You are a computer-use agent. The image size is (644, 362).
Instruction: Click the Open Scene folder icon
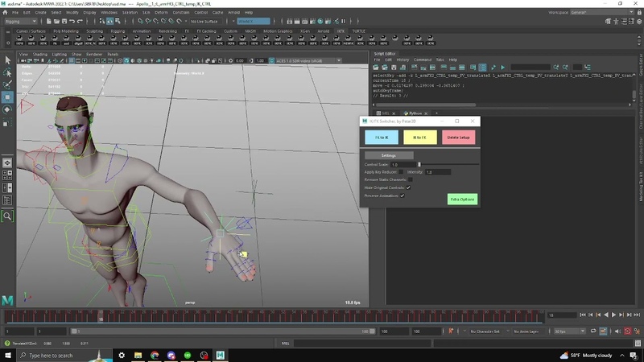[56, 22]
